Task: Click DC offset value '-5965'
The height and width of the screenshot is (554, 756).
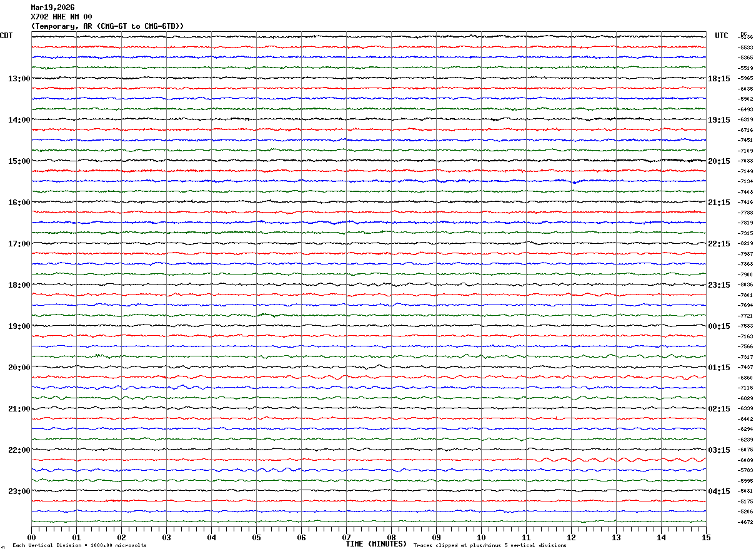Action: point(746,79)
